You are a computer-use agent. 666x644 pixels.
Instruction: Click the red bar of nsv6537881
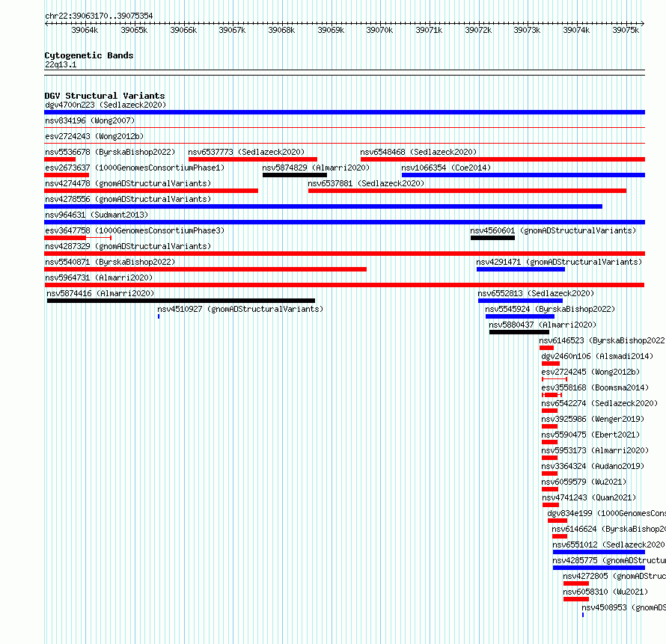pos(467,191)
